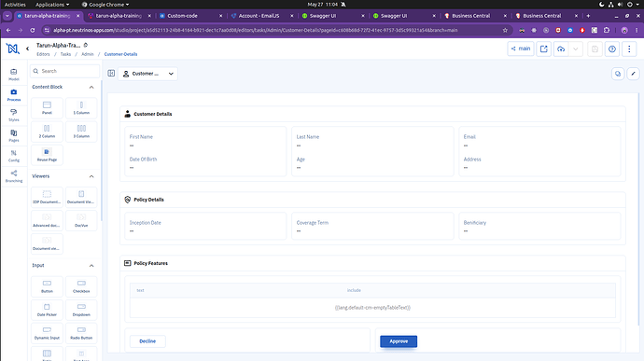The image size is (644, 361).
Task: Expand the deploy options dropdown arrow
Action: pos(576,49)
